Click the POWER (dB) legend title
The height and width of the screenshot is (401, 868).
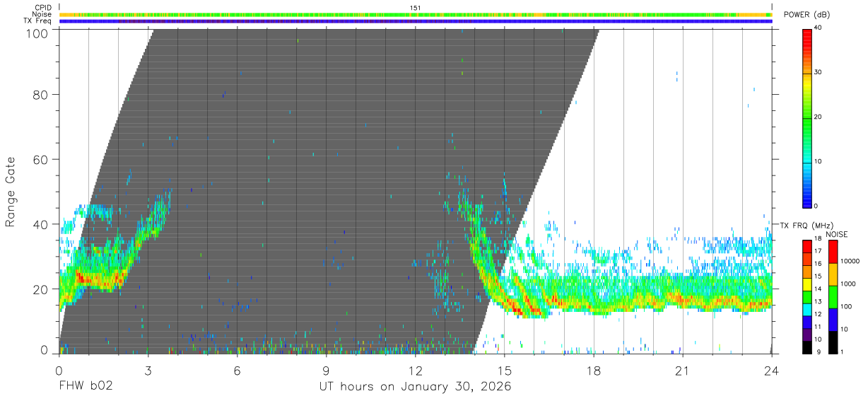807,15
